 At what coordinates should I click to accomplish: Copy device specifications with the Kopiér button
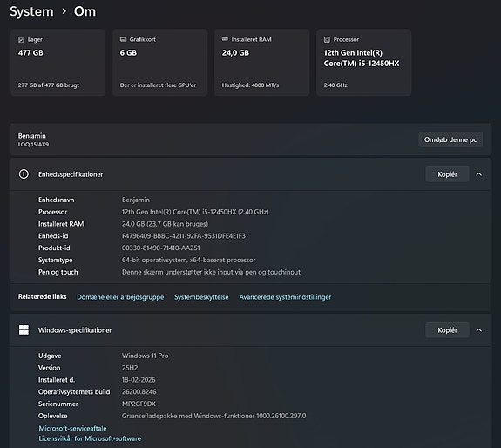coord(447,174)
